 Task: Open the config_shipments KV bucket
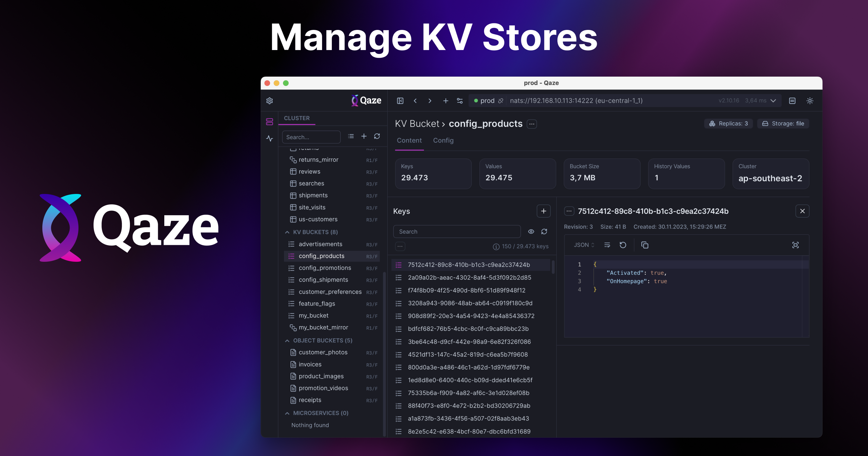332,280
